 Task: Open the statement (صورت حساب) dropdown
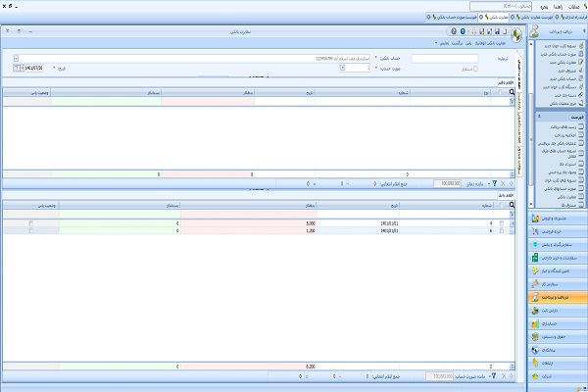pos(342,68)
